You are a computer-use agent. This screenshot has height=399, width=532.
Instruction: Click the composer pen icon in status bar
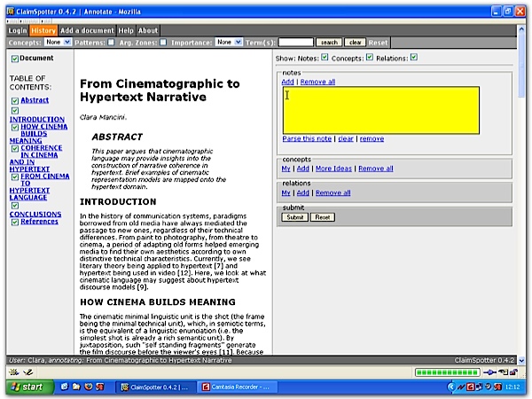click(27, 372)
